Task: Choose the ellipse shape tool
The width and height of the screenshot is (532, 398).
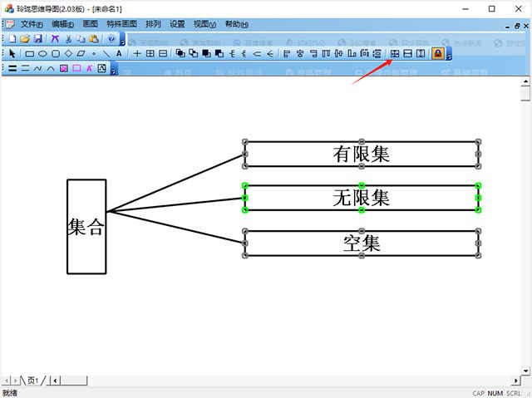Action: [42, 53]
